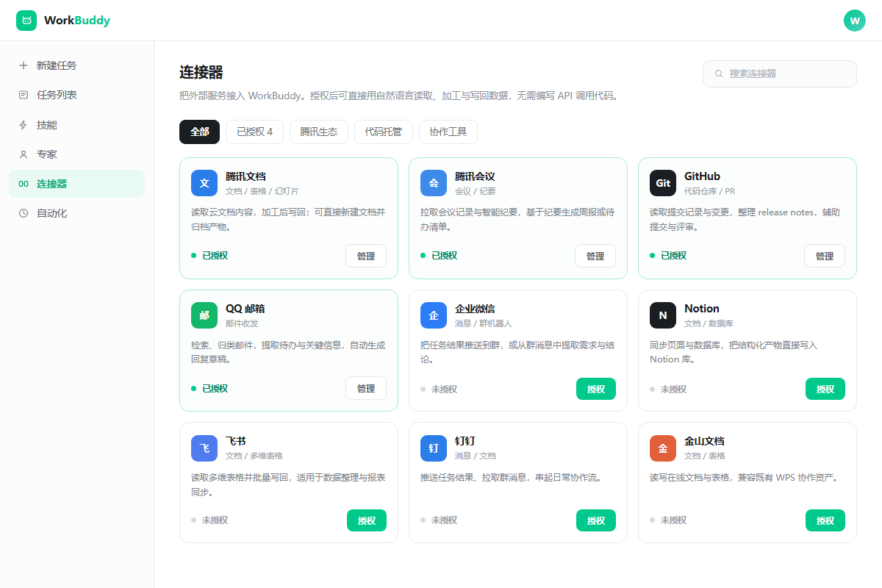Click the 消息 / 群机器人 subtitle
882x588 pixels.
click(x=483, y=323)
